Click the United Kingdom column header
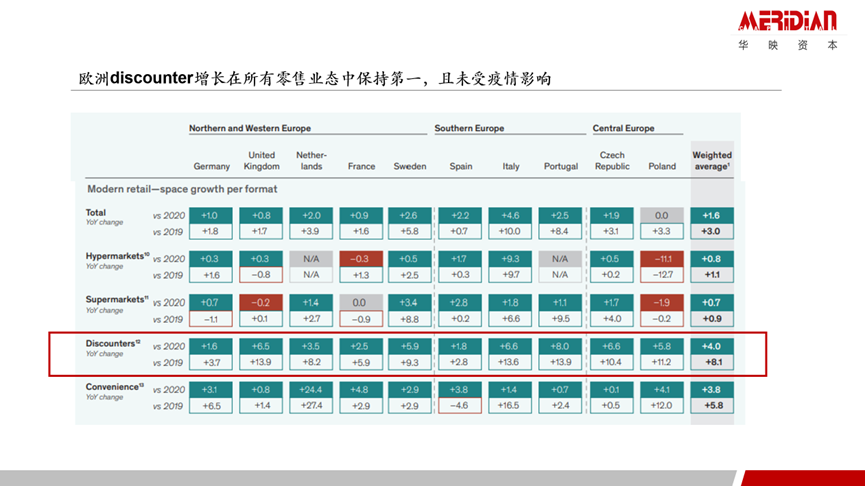This screenshot has width=865, height=486. 260,161
